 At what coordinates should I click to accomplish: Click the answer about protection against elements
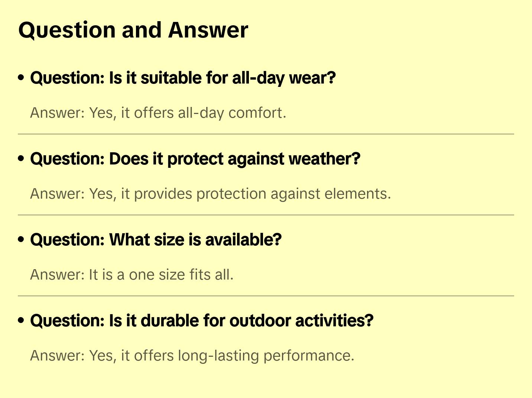pos(210,194)
